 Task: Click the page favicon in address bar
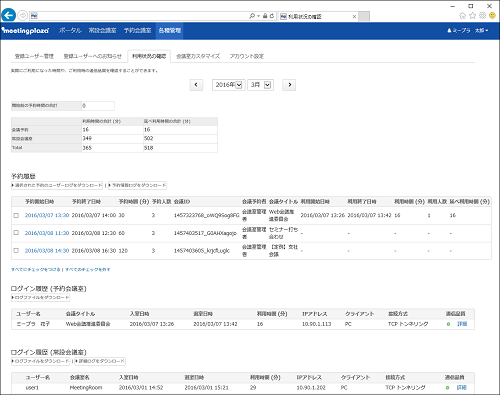34,16
